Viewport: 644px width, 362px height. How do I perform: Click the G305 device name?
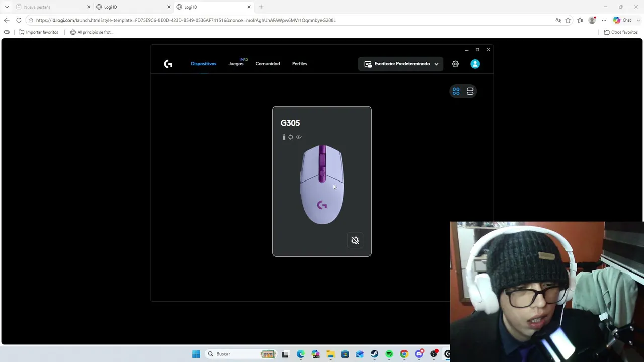(290, 123)
